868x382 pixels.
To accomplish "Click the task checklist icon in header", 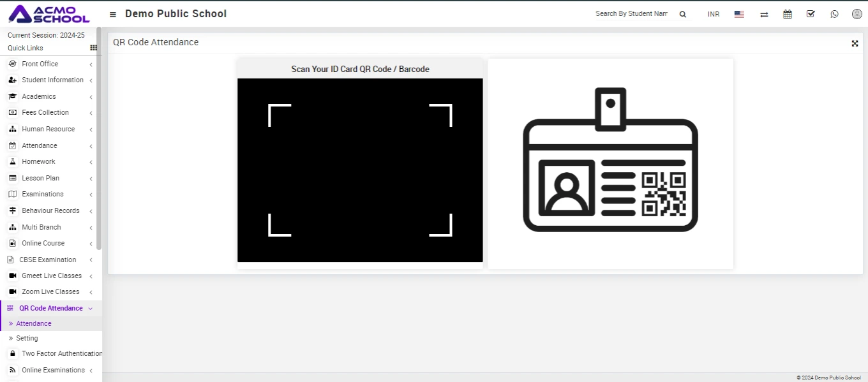I will (811, 14).
